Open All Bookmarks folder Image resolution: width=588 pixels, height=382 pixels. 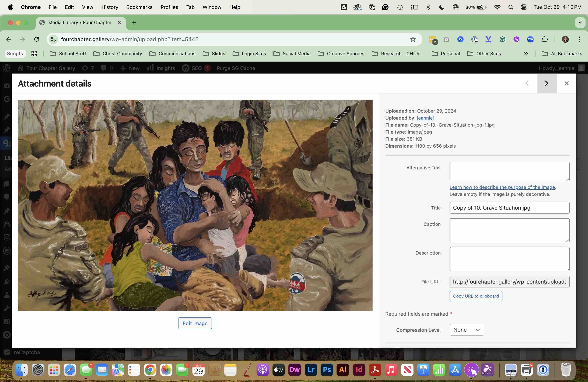[x=562, y=54]
